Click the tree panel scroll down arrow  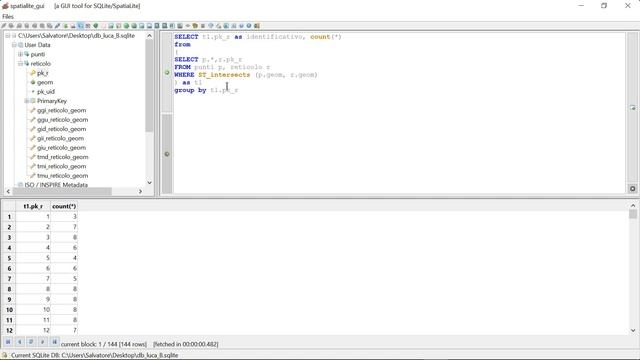(149, 183)
